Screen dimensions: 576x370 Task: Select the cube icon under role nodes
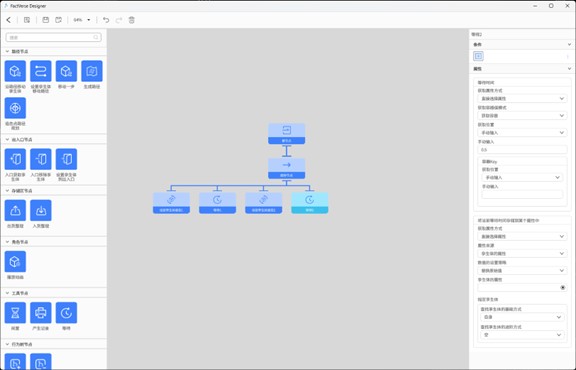(15, 261)
